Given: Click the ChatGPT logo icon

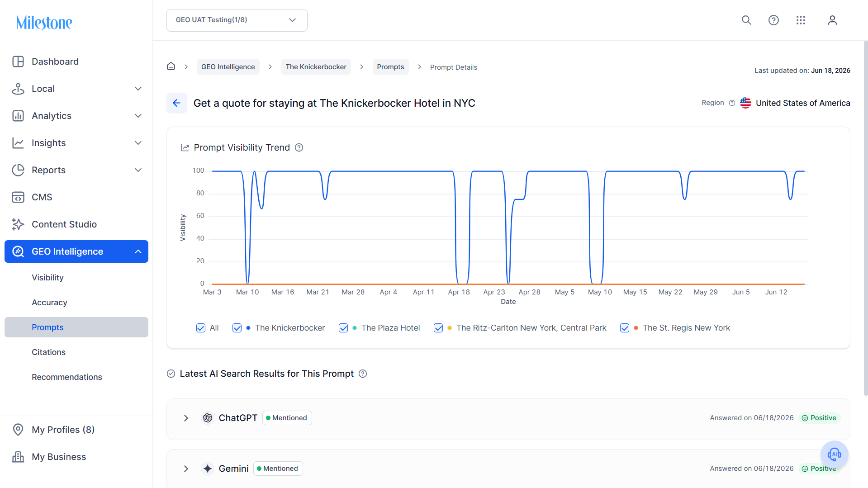Looking at the screenshot, I should click(x=208, y=418).
